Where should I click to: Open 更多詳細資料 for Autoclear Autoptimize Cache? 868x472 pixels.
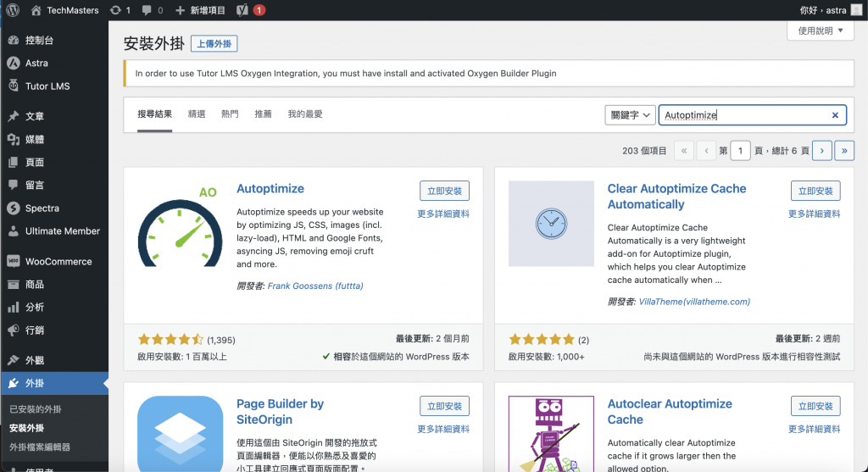click(815, 429)
